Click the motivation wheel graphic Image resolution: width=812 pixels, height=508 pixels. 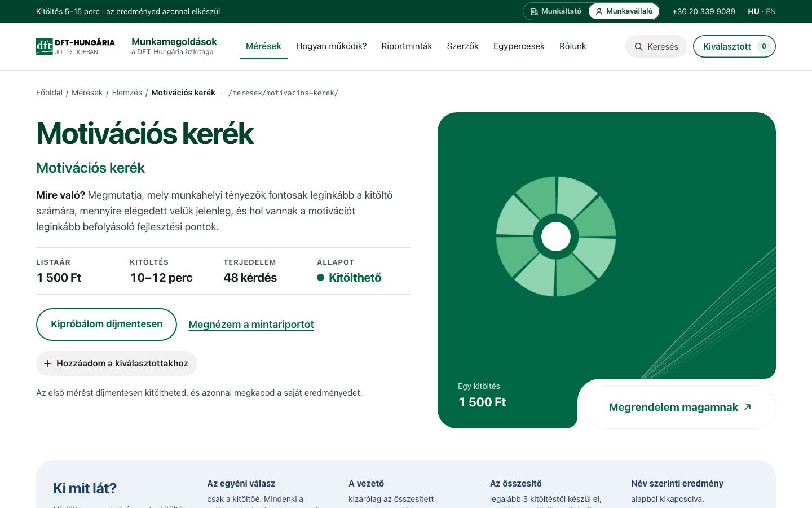coord(556,237)
